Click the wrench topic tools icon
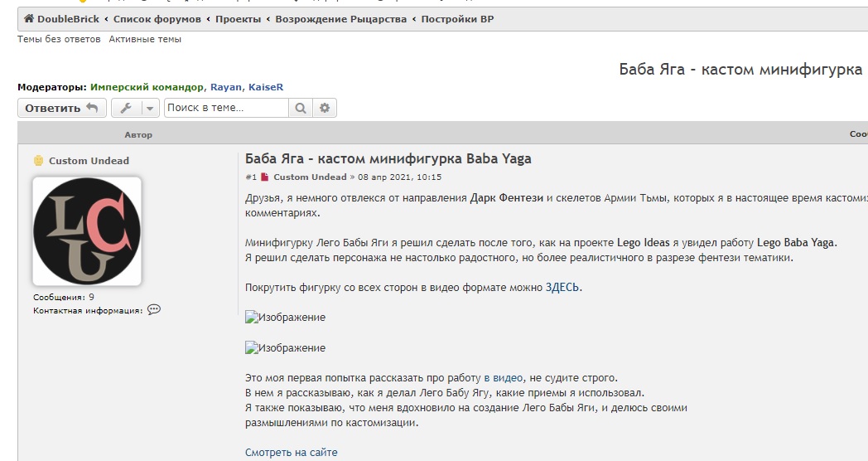The image size is (868, 461). click(x=126, y=108)
